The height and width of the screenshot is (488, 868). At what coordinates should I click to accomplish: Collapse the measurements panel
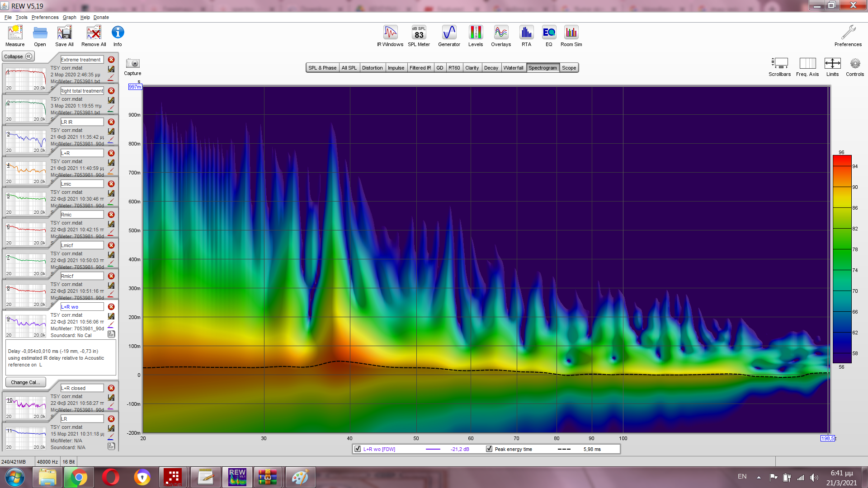(x=19, y=56)
